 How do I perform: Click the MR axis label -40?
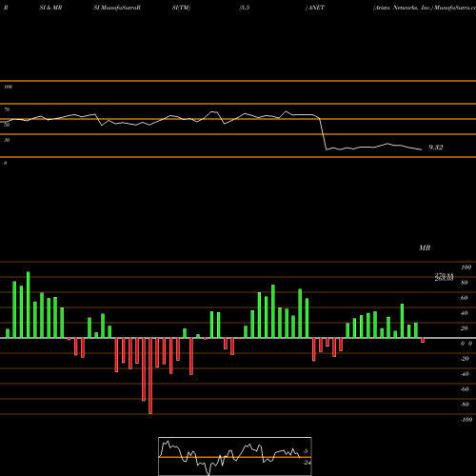[x=465, y=374]
